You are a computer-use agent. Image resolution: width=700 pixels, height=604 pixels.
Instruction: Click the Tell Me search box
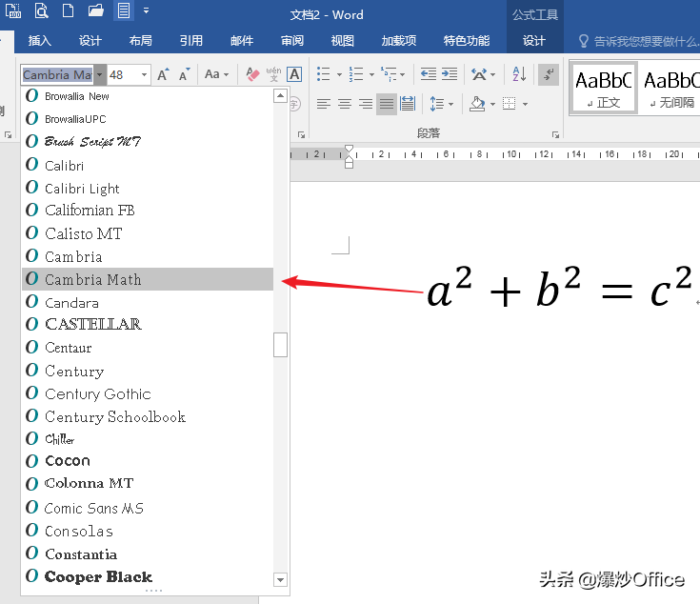pos(638,42)
